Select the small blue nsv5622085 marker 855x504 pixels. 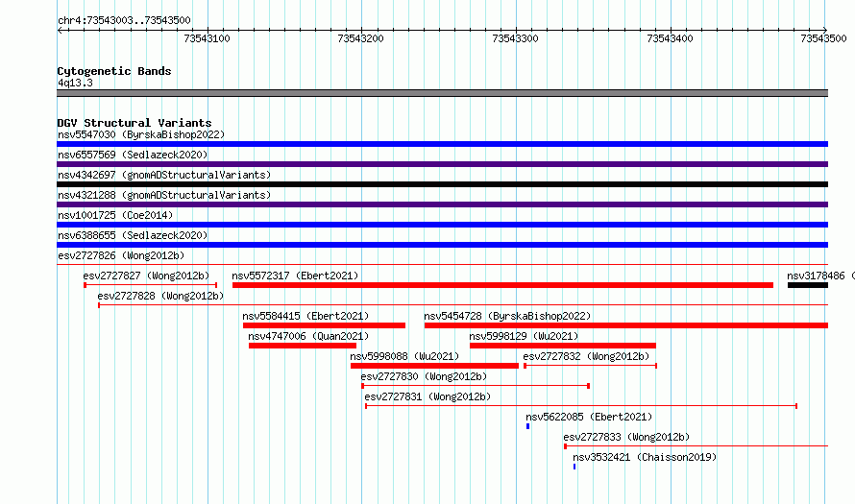(527, 426)
